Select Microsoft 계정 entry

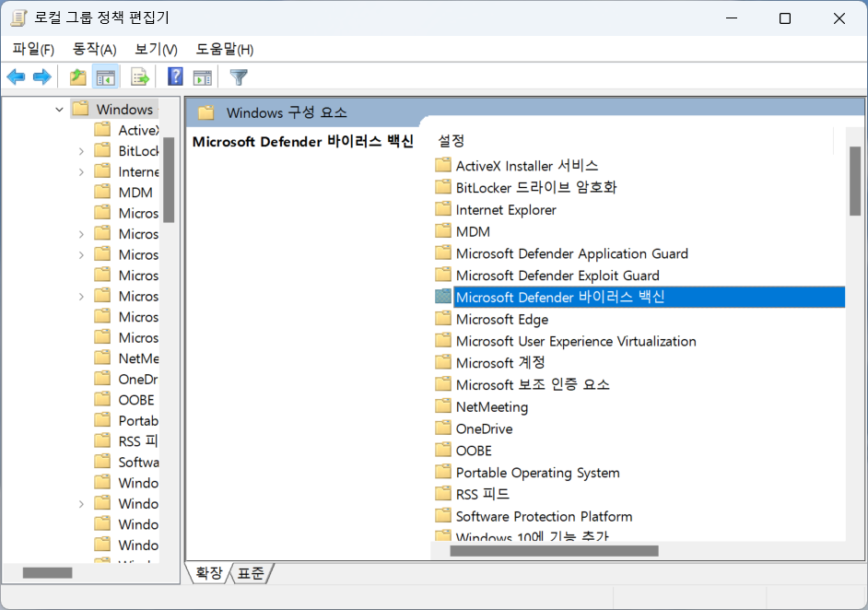click(500, 362)
